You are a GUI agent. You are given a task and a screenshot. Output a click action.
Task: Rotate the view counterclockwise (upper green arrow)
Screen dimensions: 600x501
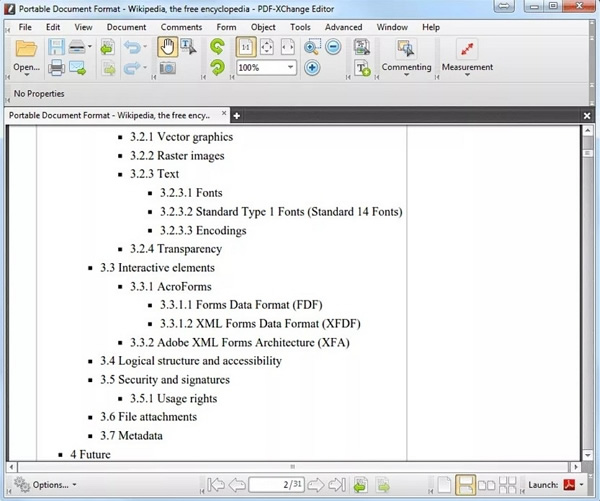(x=217, y=47)
